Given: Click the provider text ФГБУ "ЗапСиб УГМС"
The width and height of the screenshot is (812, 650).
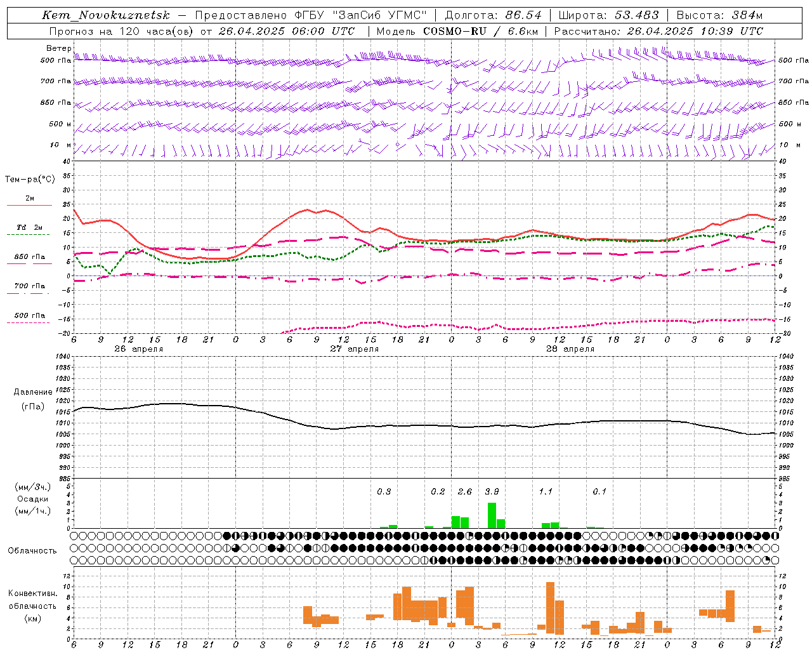Looking at the screenshot, I should 361,15.
